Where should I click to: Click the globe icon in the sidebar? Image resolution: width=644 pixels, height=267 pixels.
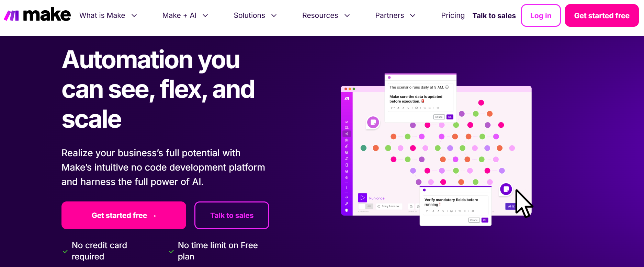click(347, 152)
